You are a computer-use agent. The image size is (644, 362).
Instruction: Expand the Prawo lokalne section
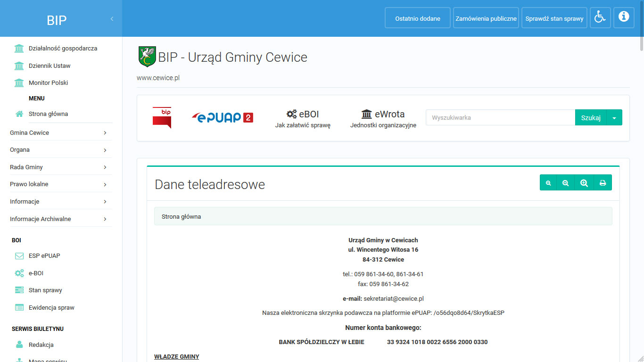pyautogui.click(x=60, y=184)
